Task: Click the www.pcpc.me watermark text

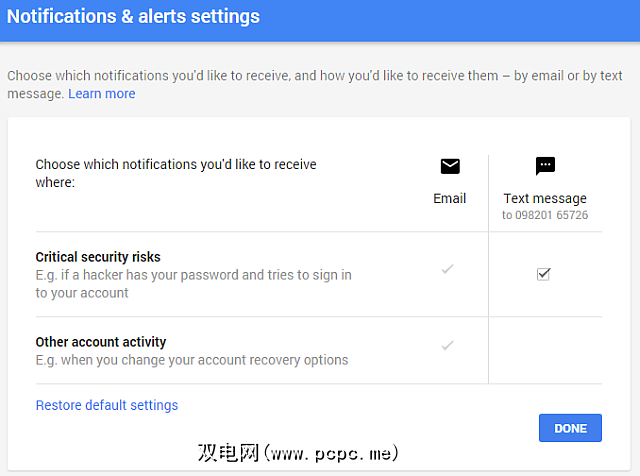Action: pos(300,453)
